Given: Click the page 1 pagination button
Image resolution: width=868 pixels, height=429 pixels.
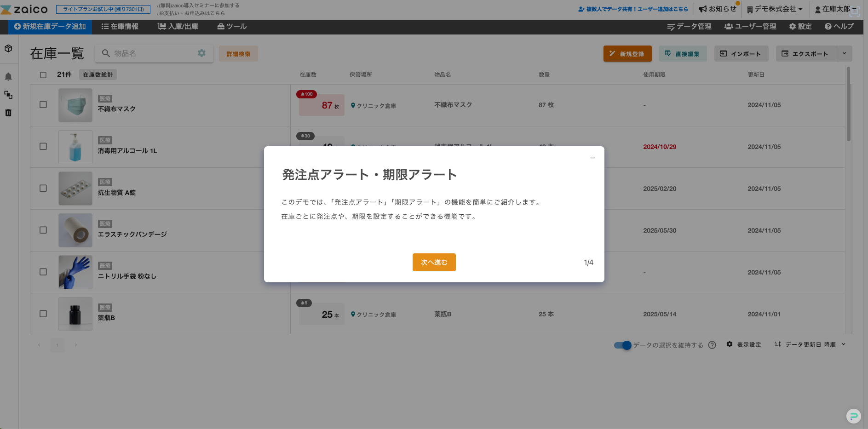Looking at the screenshot, I should (57, 345).
